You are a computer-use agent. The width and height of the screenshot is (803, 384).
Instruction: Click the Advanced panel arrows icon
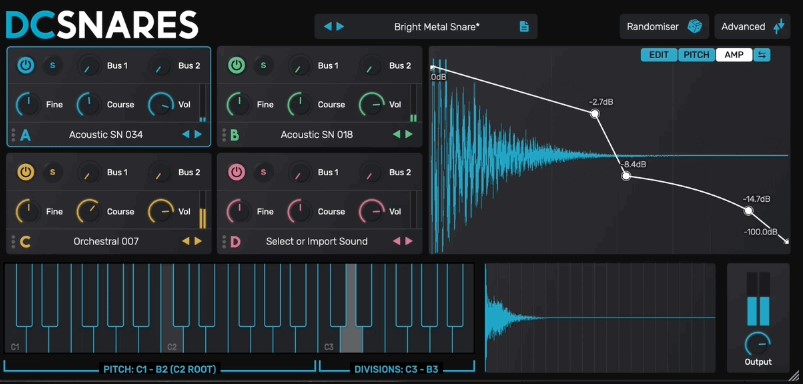point(778,27)
